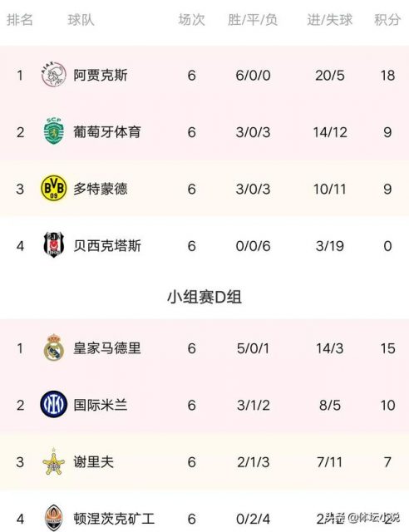Viewport: 409px width, 532px height.
Task: Click the Besiktas black-and-white crest
Action: (54, 244)
